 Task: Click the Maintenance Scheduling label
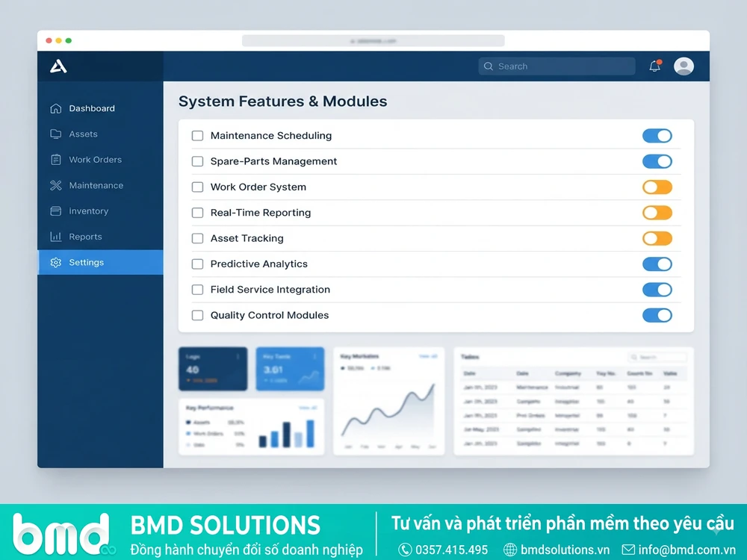pos(271,136)
